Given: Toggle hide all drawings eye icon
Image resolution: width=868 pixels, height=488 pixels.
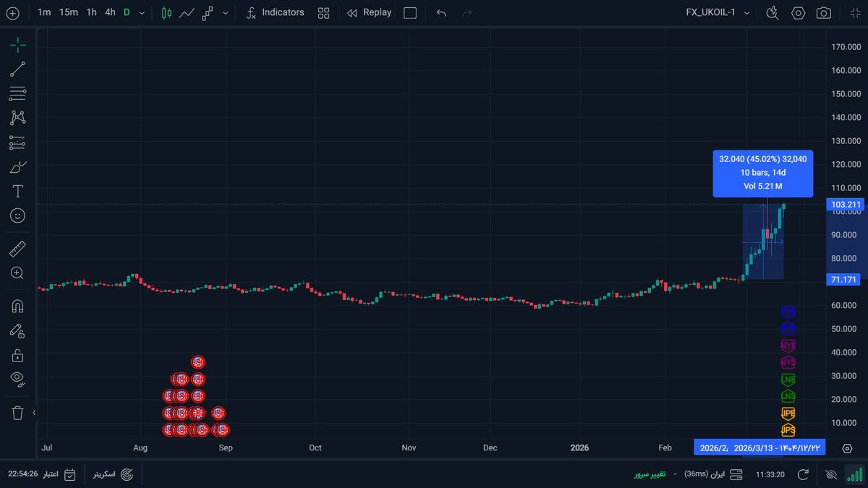Looking at the screenshot, I should coord(18,379).
